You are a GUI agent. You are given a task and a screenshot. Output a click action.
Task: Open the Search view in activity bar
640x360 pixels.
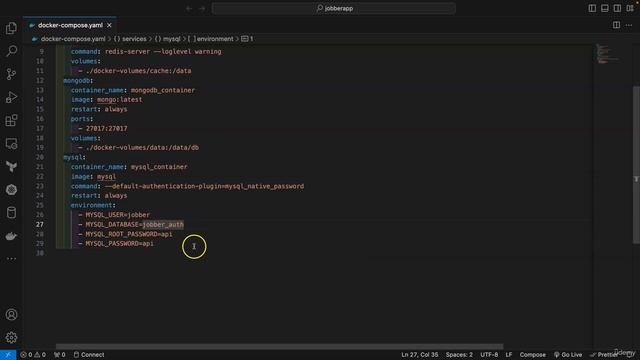tap(11, 51)
